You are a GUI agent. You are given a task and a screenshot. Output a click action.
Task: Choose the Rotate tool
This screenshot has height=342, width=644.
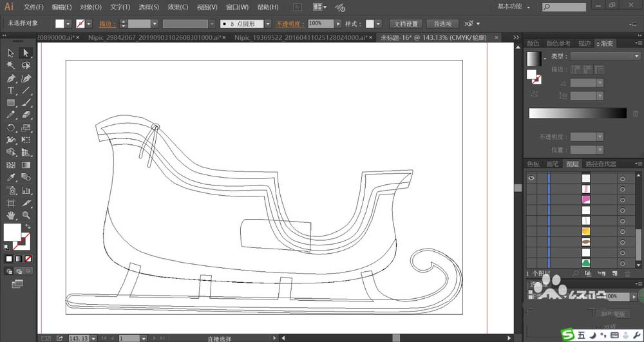pyautogui.click(x=11, y=128)
